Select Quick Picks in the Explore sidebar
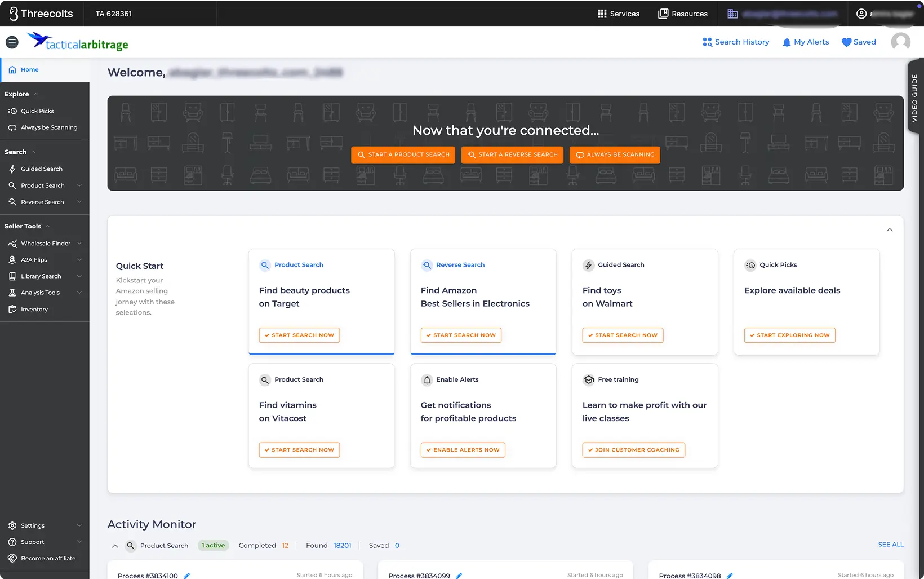 (x=37, y=111)
